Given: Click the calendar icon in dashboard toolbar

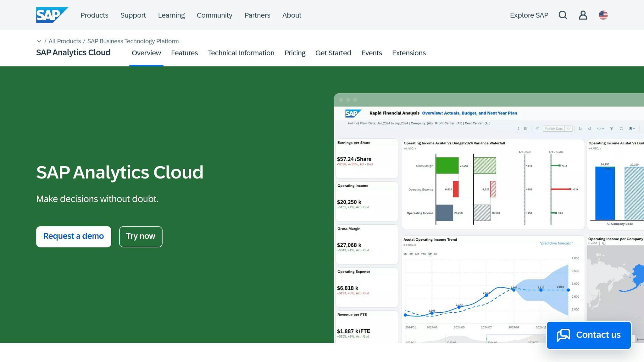Looking at the screenshot, I should (525, 129).
